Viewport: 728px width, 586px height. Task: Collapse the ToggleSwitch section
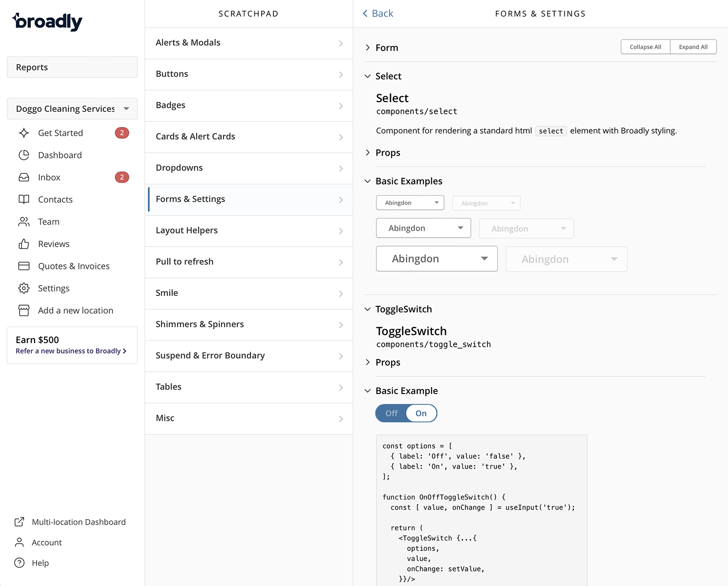[399, 309]
